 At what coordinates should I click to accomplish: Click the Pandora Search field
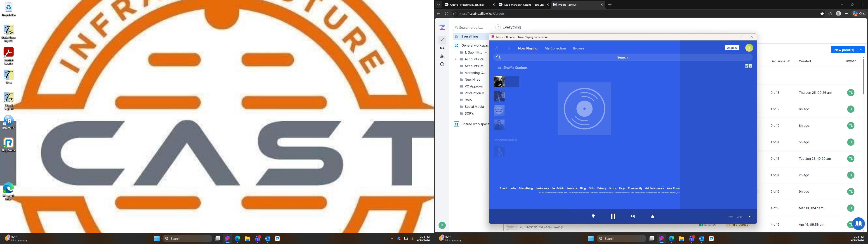(622, 57)
